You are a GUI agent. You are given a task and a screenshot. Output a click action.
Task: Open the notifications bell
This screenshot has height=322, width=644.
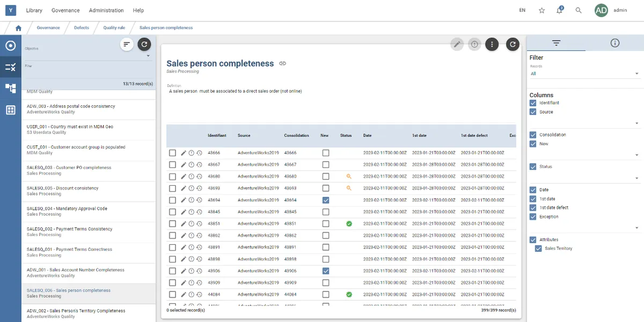tap(560, 10)
